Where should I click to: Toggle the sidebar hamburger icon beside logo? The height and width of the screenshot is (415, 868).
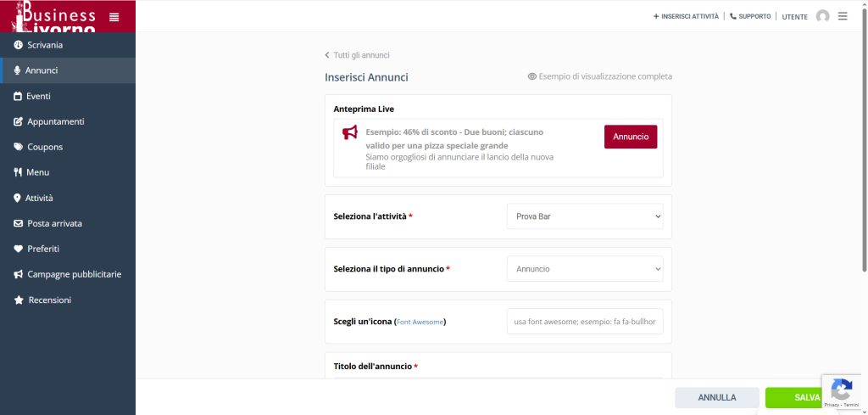(114, 16)
